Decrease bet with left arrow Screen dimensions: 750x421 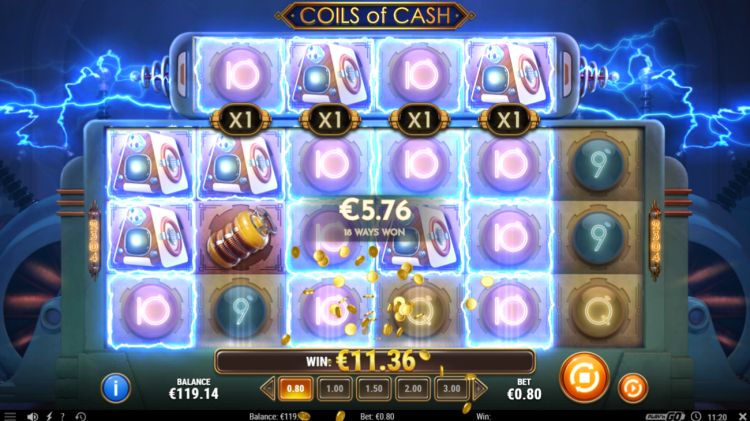[268, 388]
